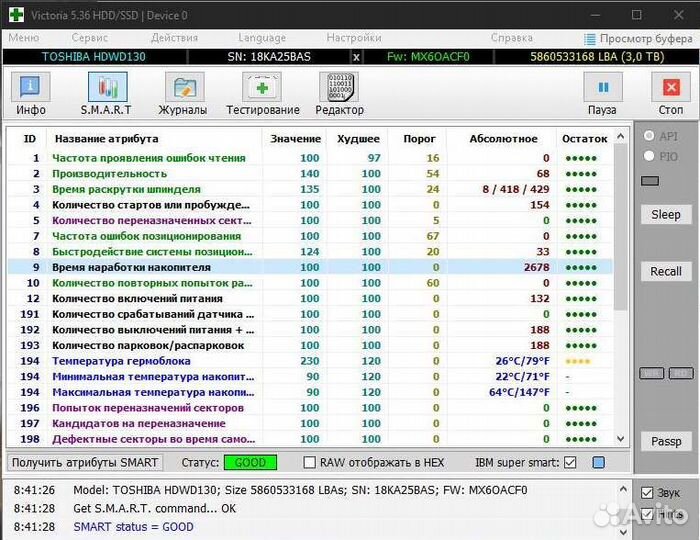This screenshot has width=700, height=540.
Task: Open the Справка menu
Action: pyautogui.click(x=512, y=38)
